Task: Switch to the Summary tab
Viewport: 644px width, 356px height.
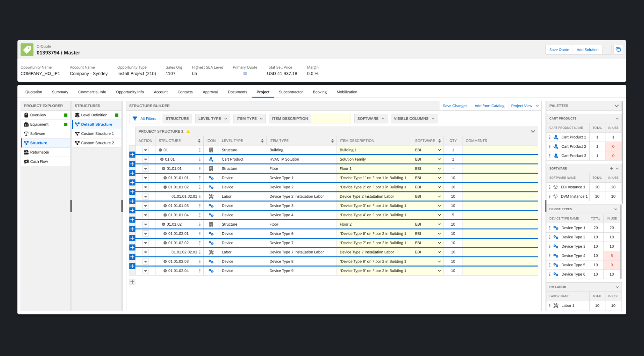Action: pyautogui.click(x=60, y=92)
